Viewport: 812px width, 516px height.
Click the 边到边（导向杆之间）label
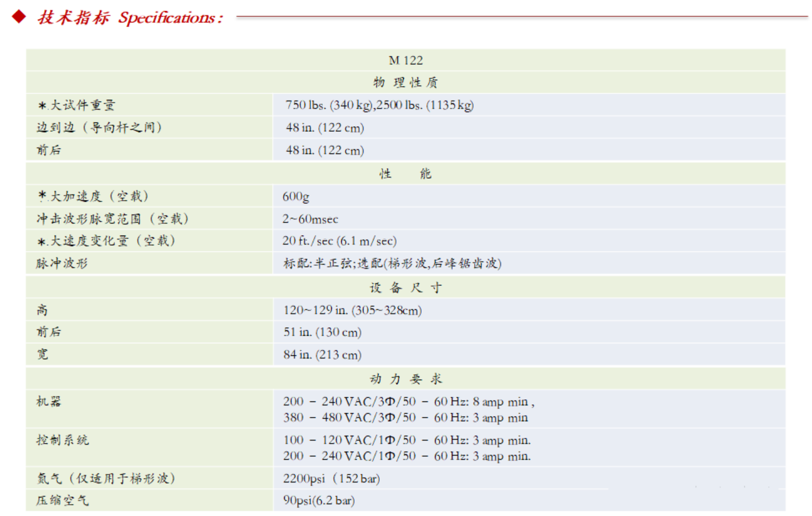tap(99, 127)
